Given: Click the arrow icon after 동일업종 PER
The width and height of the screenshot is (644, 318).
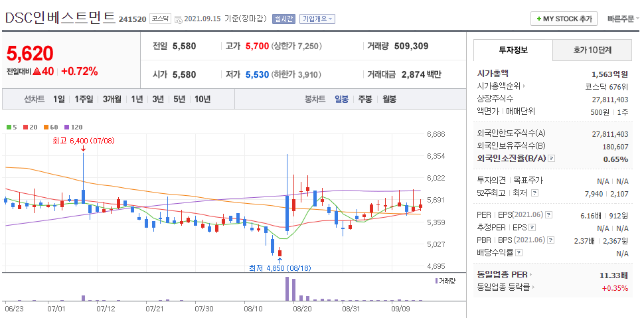Looking at the screenshot, I should tap(530, 274).
